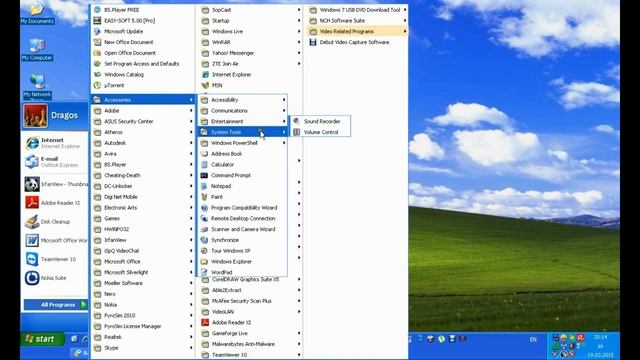
Task: Select the ASUS Security Center folder
Action: click(x=143, y=121)
